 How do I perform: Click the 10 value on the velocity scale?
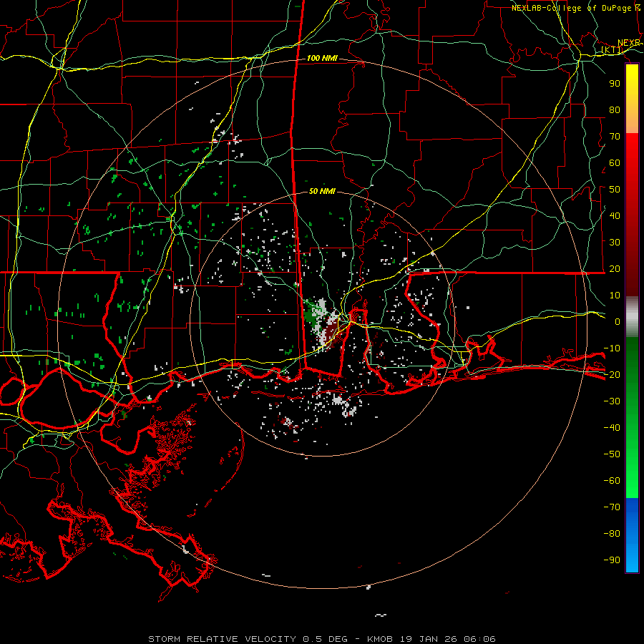point(615,296)
